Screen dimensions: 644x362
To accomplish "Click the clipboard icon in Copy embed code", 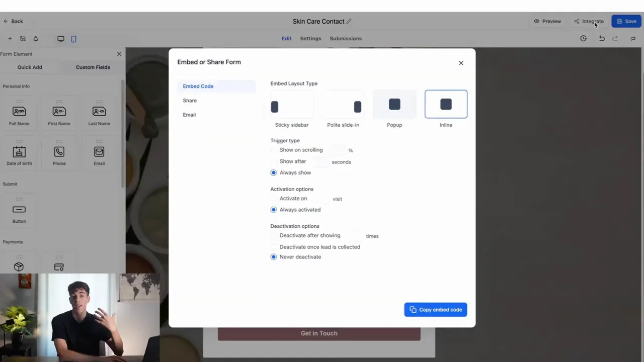I will [413, 310].
